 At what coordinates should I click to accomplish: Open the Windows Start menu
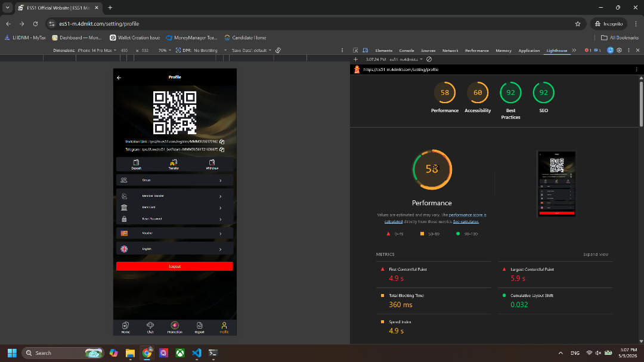point(12,353)
